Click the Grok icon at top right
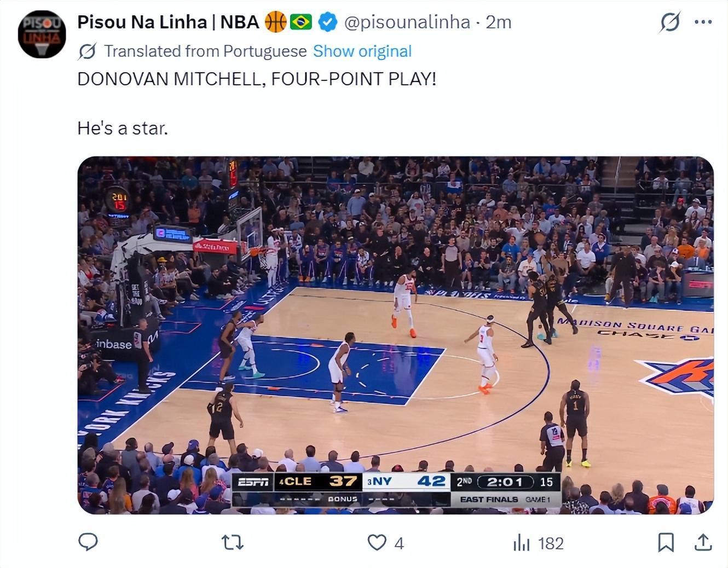The width and height of the screenshot is (728, 568). (x=670, y=22)
